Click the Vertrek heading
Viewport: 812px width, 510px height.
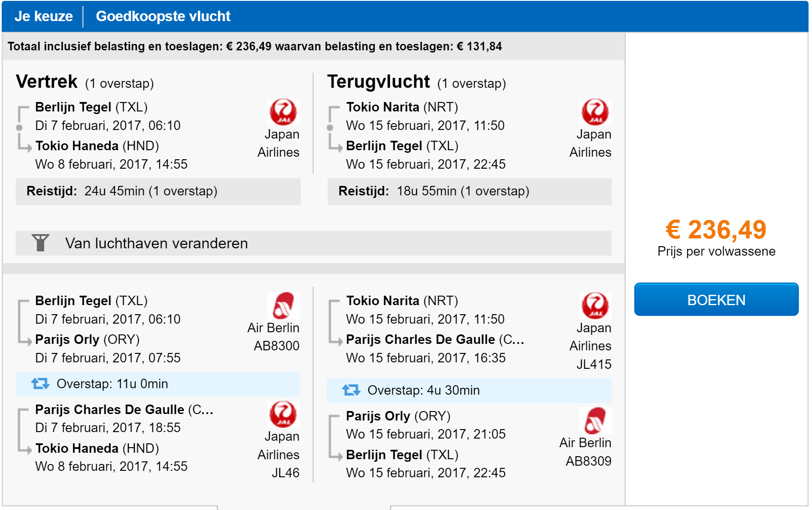click(46, 81)
